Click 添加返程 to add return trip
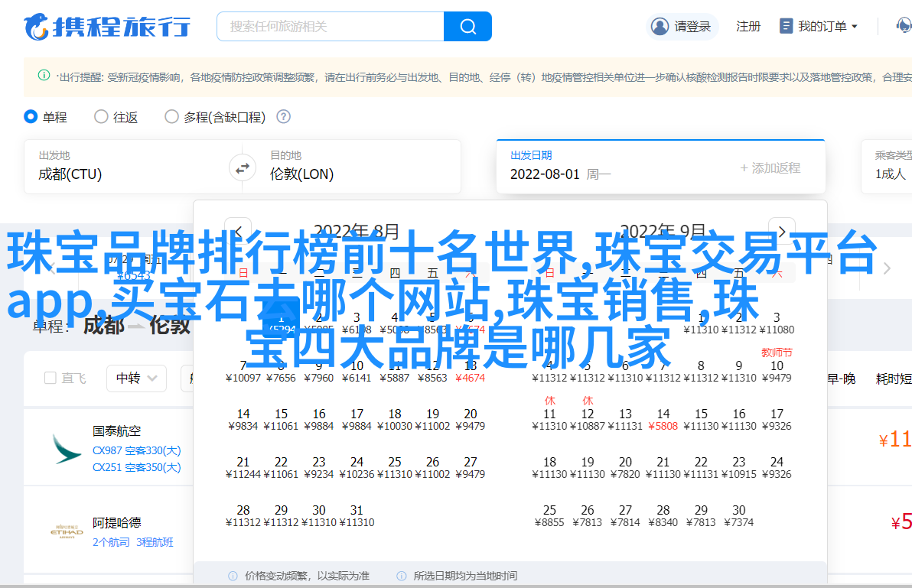The height and width of the screenshot is (588, 912). point(769,167)
